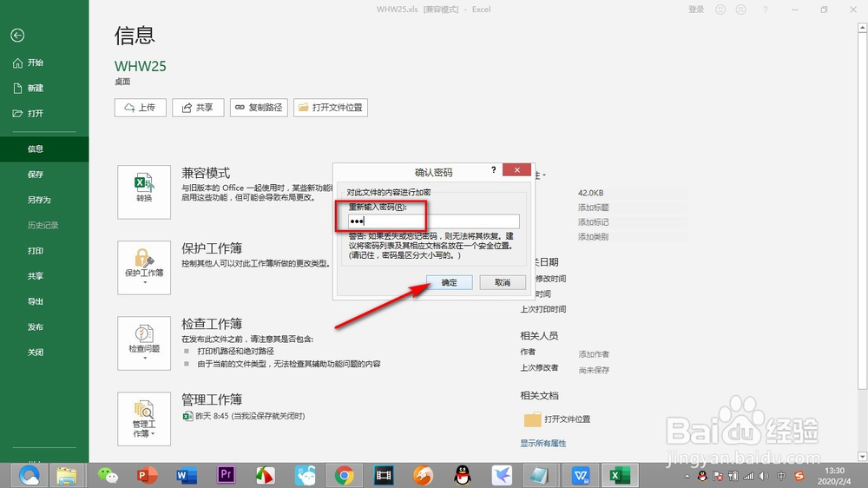Click the 打开文件位置 button under file name
The height and width of the screenshot is (488, 868).
(331, 108)
